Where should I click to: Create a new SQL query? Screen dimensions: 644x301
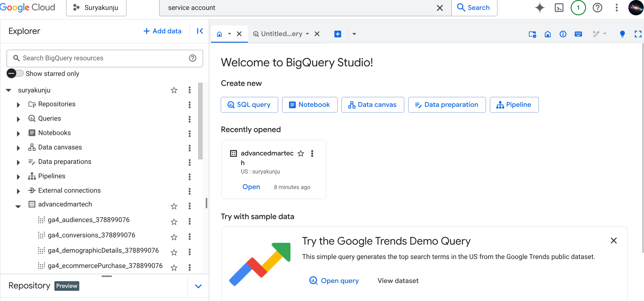click(249, 105)
